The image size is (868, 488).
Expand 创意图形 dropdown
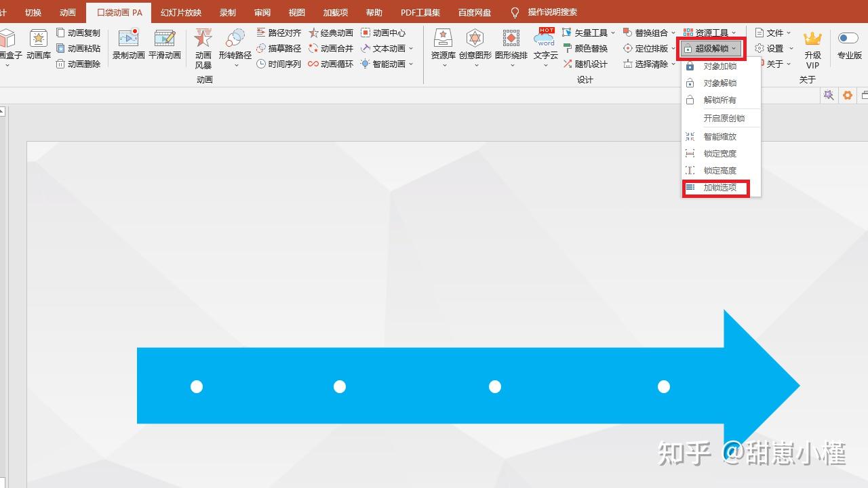click(476, 65)
